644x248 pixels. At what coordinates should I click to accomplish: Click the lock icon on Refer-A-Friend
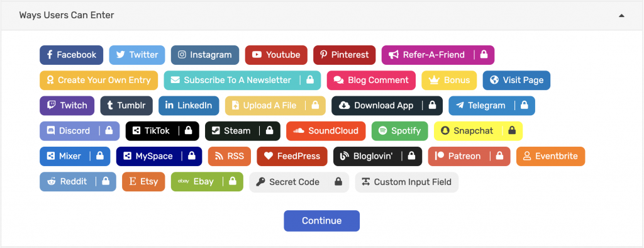coord(484,54)
